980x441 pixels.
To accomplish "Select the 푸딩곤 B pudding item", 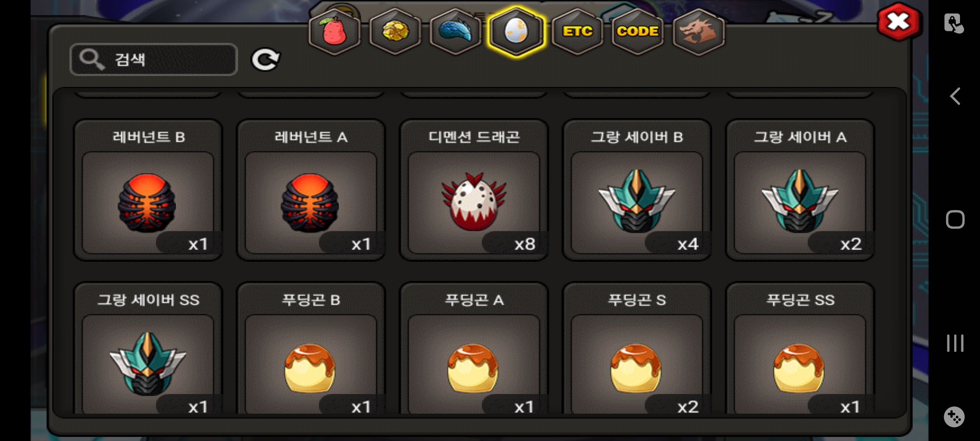I will [x=311, y=348].
